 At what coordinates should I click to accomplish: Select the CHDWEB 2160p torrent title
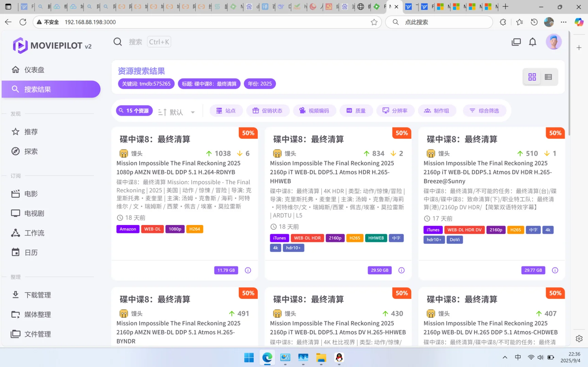click(490, 328)
